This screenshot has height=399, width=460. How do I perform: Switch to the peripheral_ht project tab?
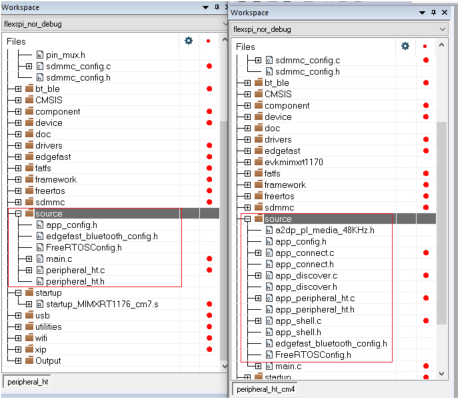point(28,382)
